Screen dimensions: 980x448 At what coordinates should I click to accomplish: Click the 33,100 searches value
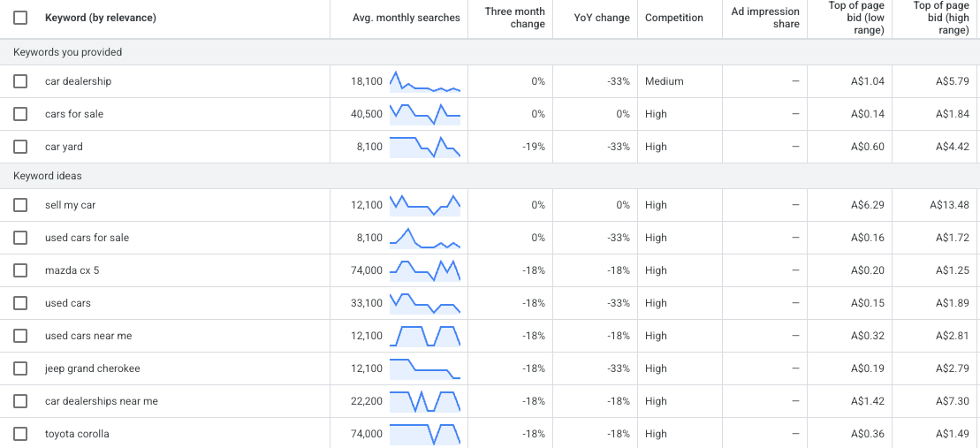pyautogui.click(x=366, y=303)
